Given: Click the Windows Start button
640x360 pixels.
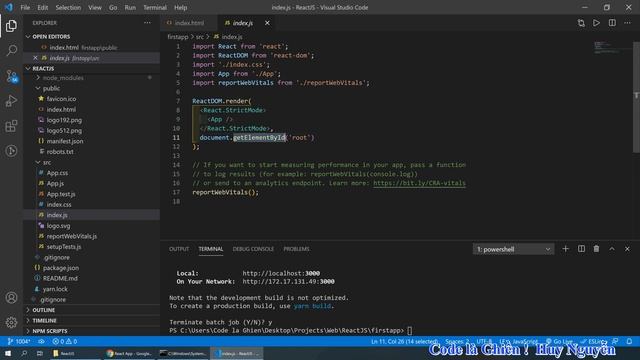Looking at the screenshot, I should coord(8,353).
